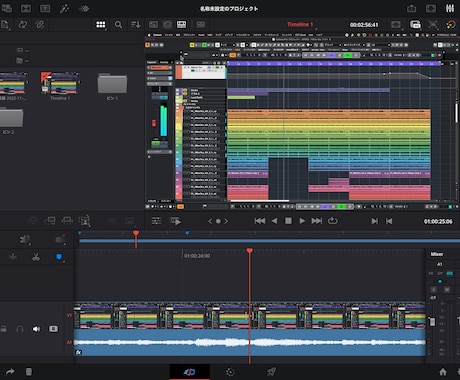Play the timeline forward
The image size is (460, 380).
point(302,221)
